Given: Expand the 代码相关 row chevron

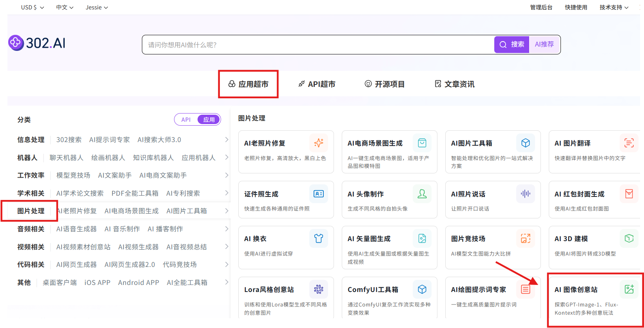Looking at the screenshot, I should (227, 265).
